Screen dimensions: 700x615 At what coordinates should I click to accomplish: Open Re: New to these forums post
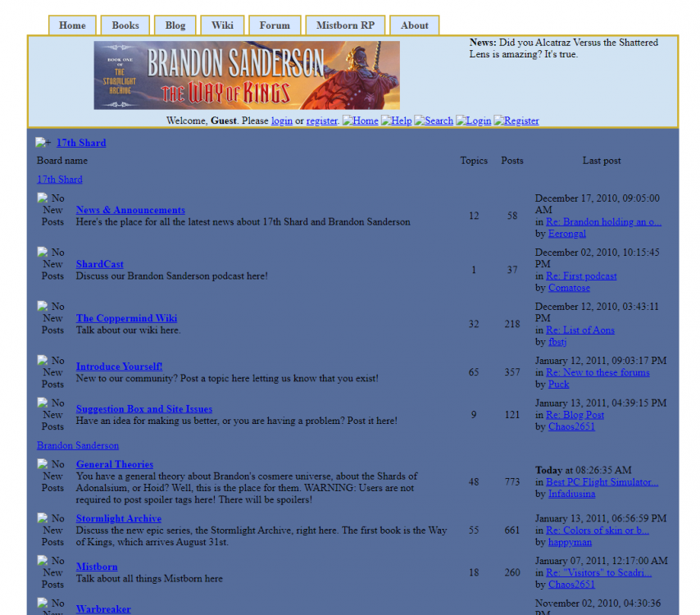click(x=598, y=372)
